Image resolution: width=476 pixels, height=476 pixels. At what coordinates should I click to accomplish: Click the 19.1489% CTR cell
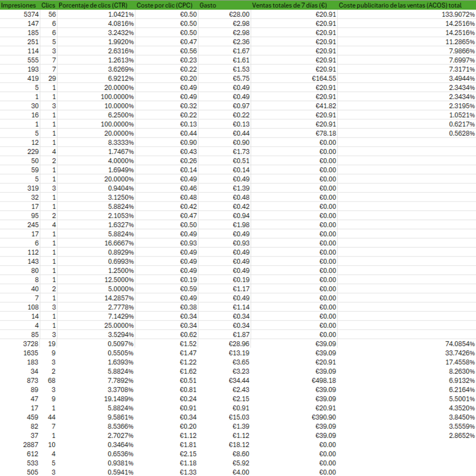119,399
